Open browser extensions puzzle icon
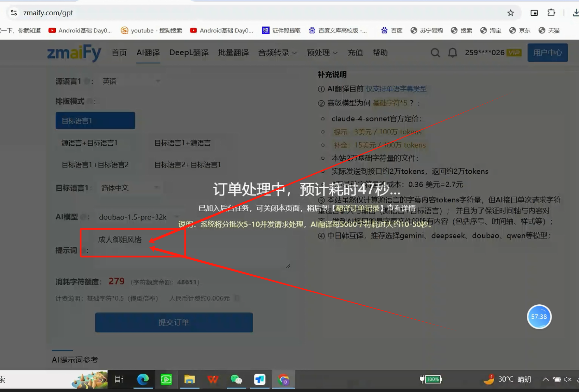Viewport: 579px width, 392px height. tap(551, 13)
